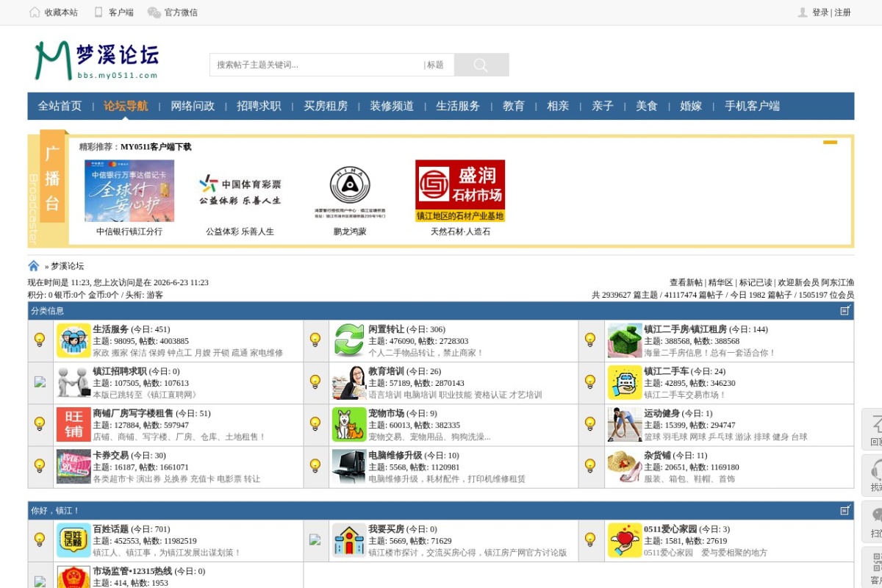Open the 精华区 link
882x588 pixels.
pyautogui.click(x=720, y=283)
